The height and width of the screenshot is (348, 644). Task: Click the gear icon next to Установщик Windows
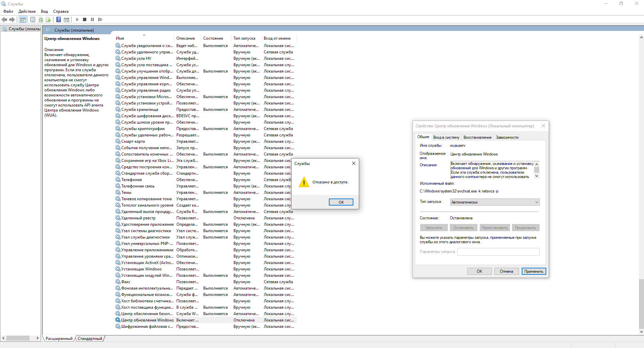point(118,269)
